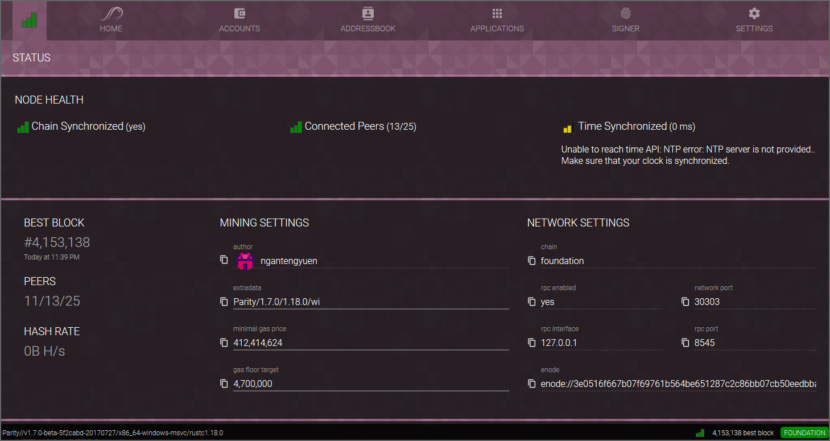Open the Settings tab
Viewport: 830px width, 441px height.
pos(754,21)
